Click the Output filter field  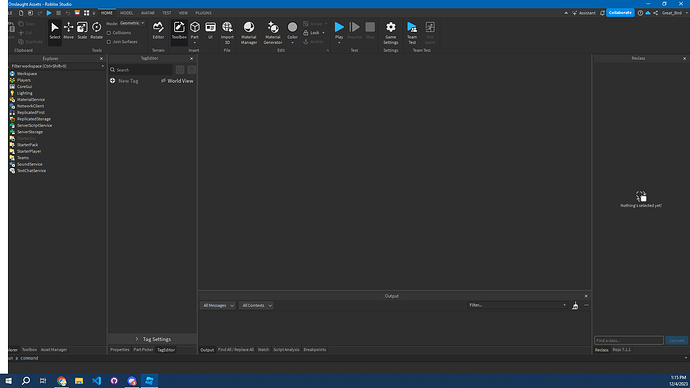pyautogui.click(x=518, y=305)
